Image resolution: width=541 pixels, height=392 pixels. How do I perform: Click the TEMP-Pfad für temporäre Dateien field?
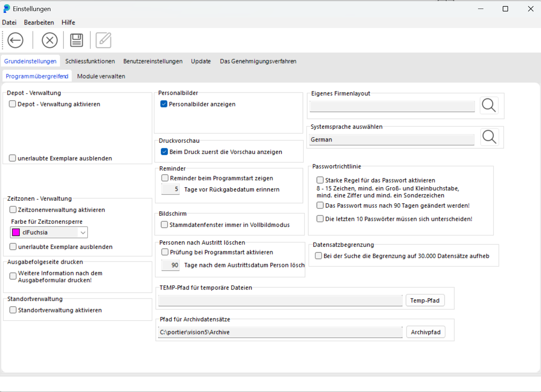coord(281,300)
